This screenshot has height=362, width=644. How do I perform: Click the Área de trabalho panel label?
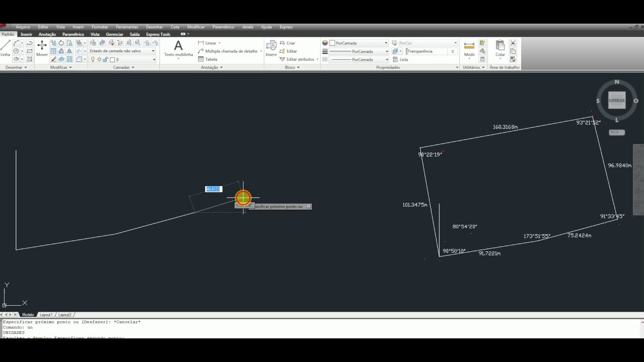point(504,67)
